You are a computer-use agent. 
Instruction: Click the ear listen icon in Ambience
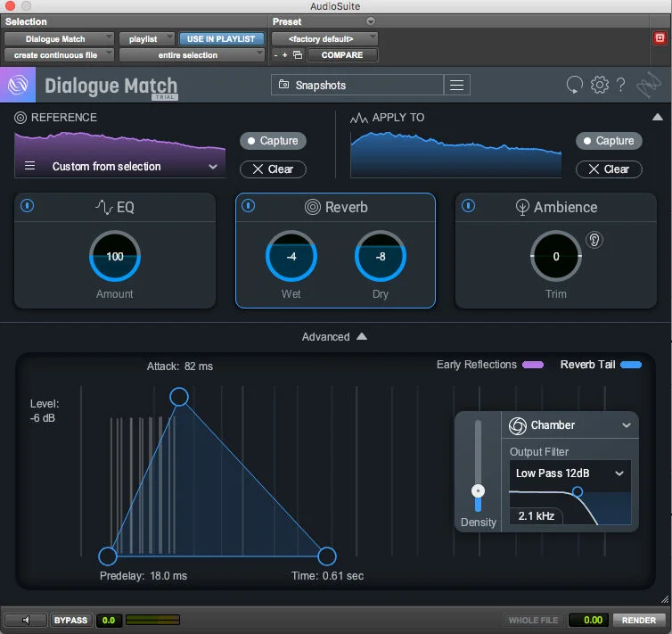(x=594, y=240)
